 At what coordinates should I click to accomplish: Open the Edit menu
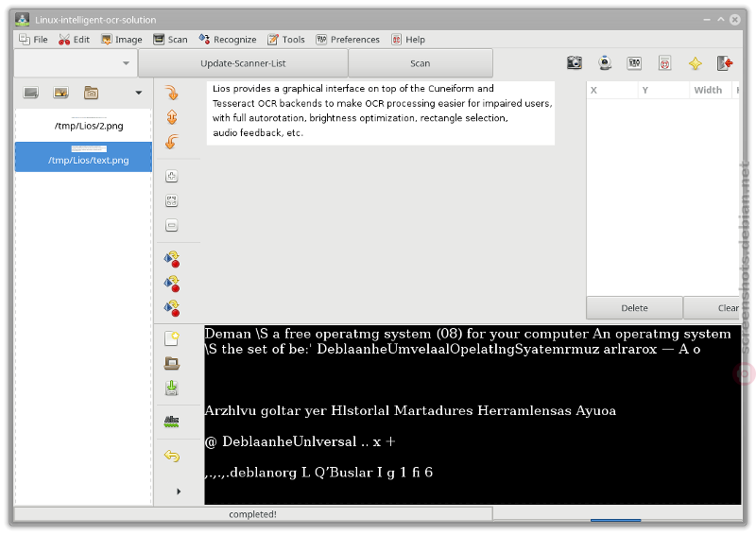point(74,40)
